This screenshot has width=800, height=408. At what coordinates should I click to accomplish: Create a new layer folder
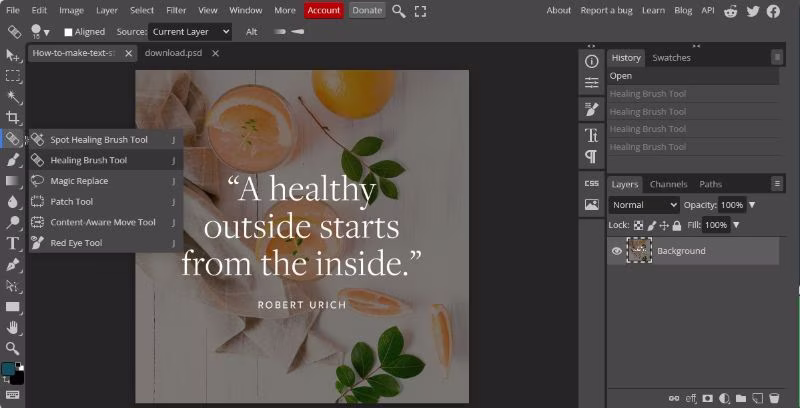pyautogui.click(x=740, y=398)
